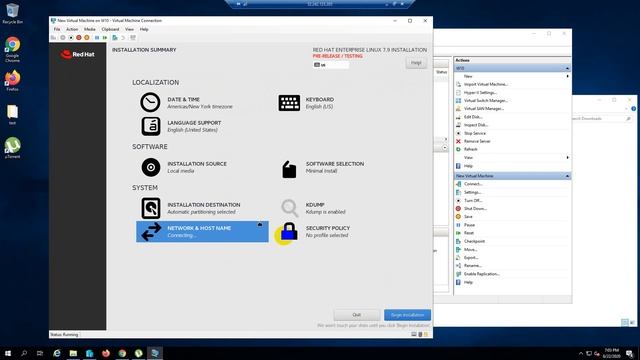Click Remove Server action
The width and height of the screenshot is (640, 360).
[x=476, y=141]
